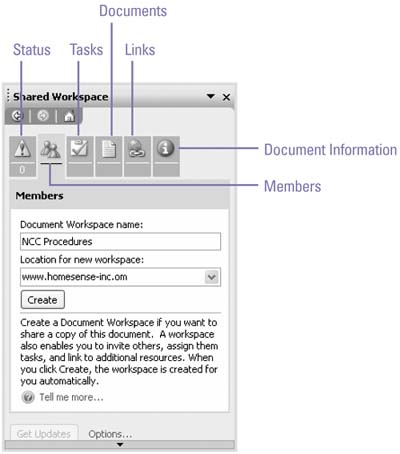This screenshot has width=400, height=454.
Task: Click the Get Updates button
Action: (x=44, y=433)
